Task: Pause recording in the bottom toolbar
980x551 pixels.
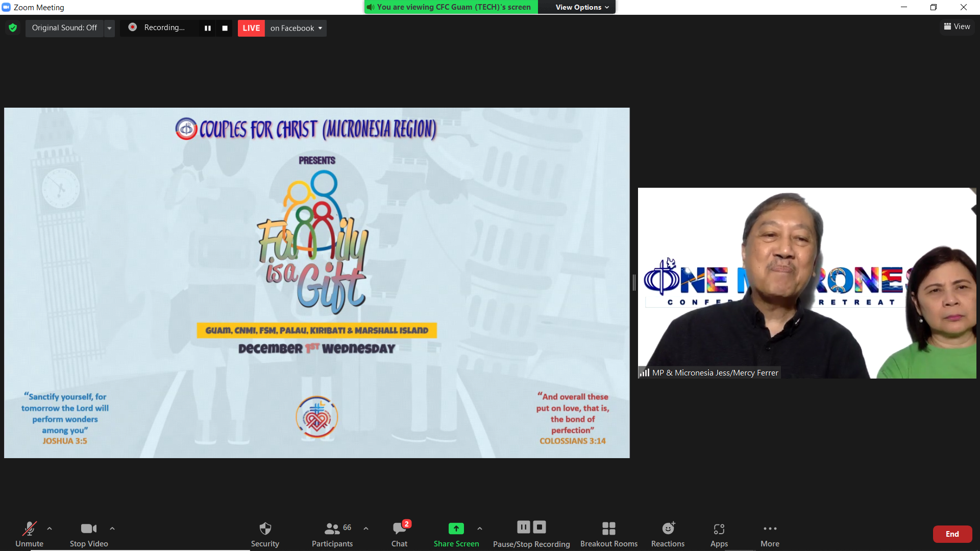Action: click(524, 527)
